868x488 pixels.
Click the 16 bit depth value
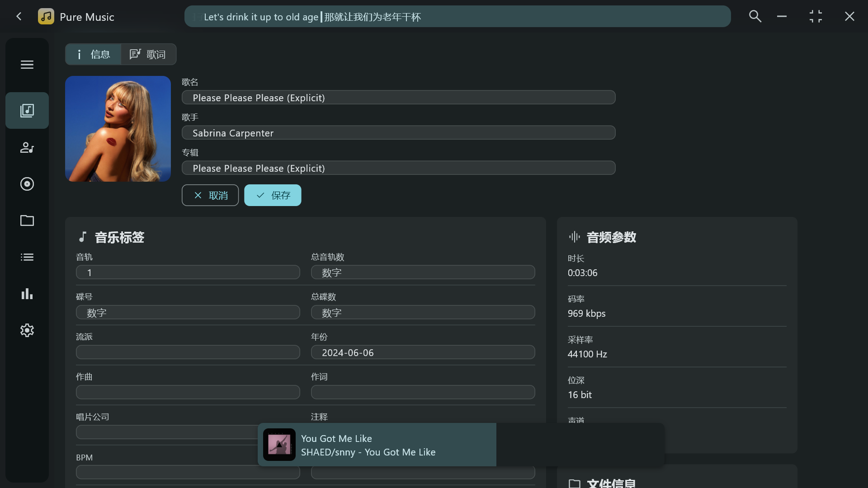pyautogui.click(x=580, y=395)
